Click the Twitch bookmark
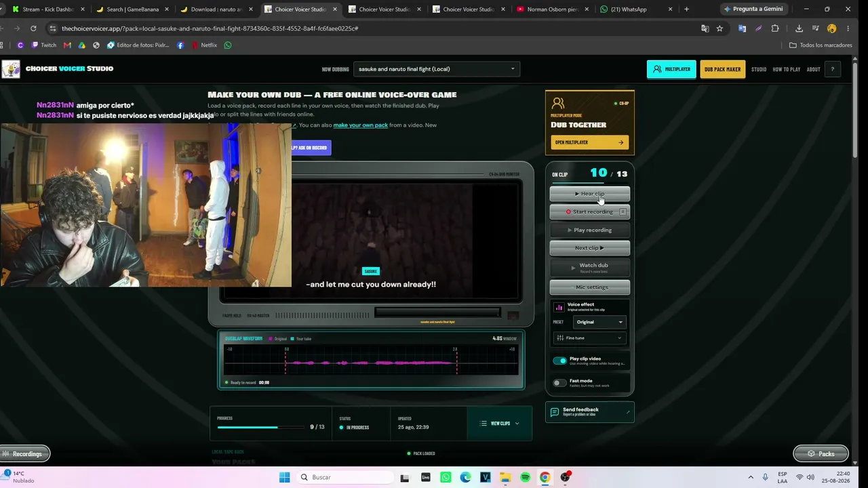 pos(44,45)
